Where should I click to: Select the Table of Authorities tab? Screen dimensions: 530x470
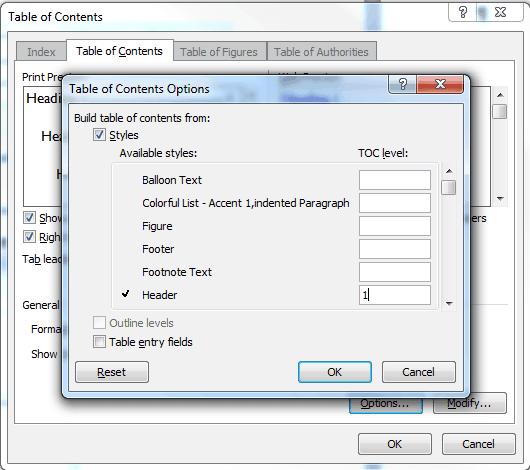[321, 52]
